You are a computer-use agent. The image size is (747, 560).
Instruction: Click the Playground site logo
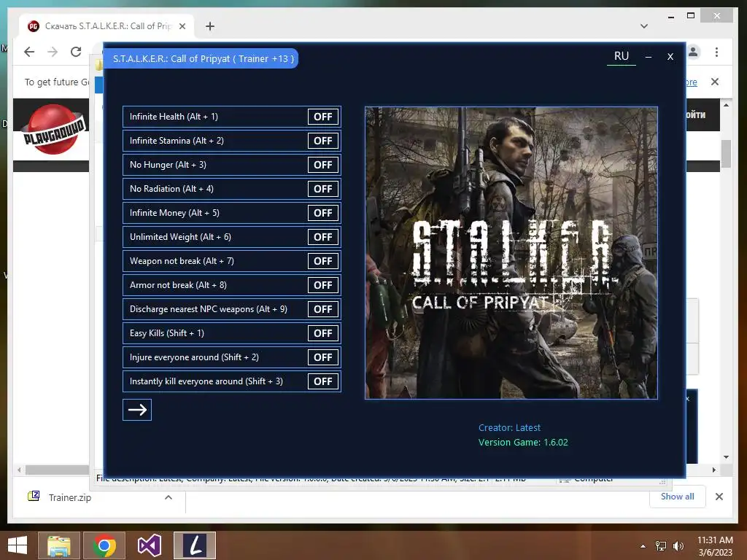[54, 130]
